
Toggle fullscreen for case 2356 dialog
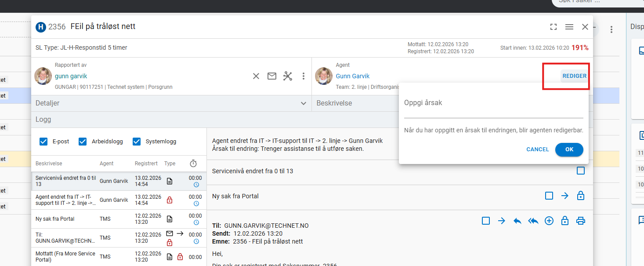coord(554,27)
